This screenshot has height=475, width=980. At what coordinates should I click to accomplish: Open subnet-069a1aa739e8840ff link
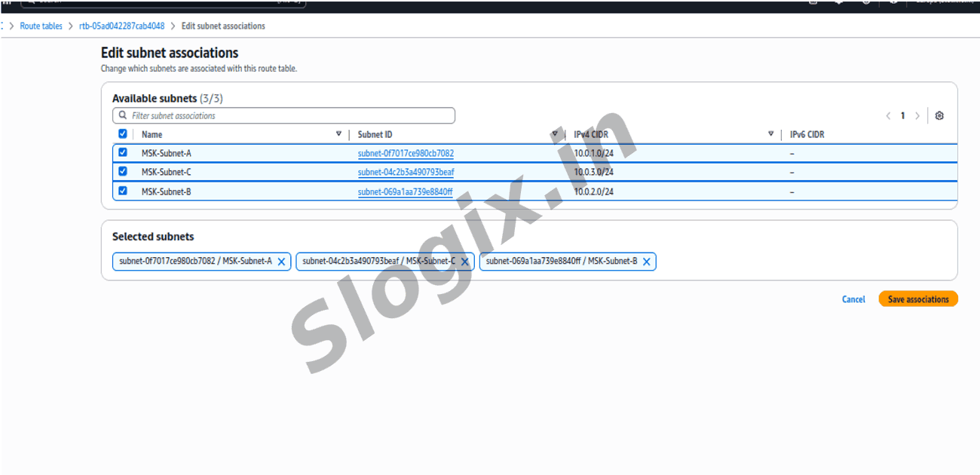click(x=405, y=192)
